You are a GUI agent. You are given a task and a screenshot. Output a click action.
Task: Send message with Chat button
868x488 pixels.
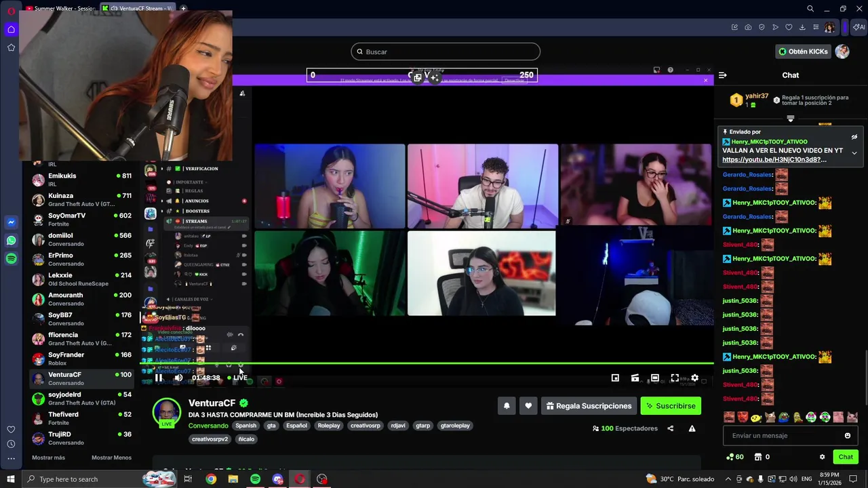coord(846,457)
